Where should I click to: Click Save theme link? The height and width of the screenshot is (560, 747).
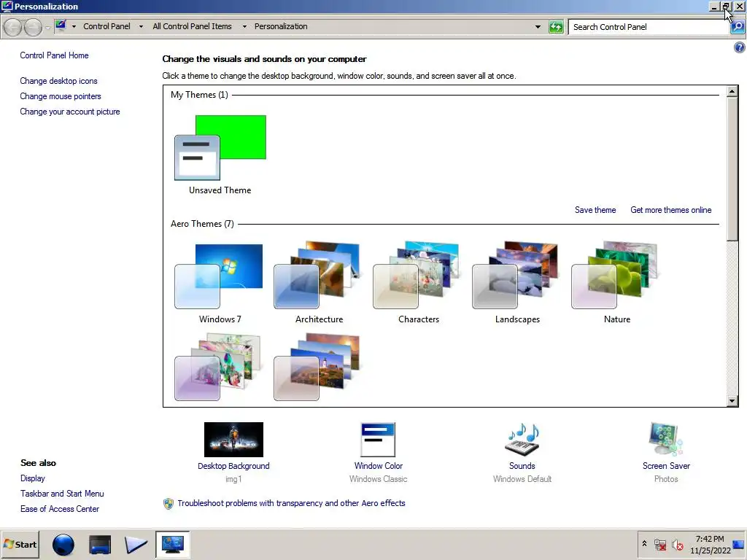pos(595,210)
